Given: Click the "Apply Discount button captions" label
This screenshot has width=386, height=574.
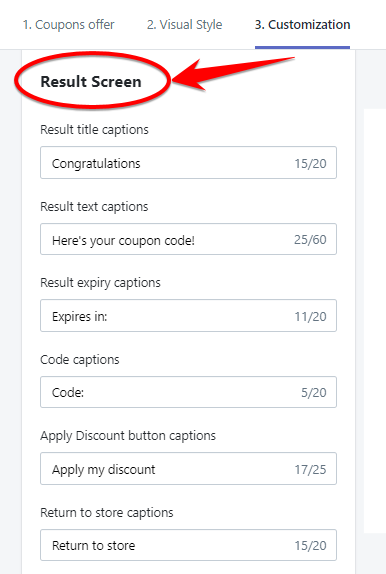Looking at the screenshot, I should (128, 436).
